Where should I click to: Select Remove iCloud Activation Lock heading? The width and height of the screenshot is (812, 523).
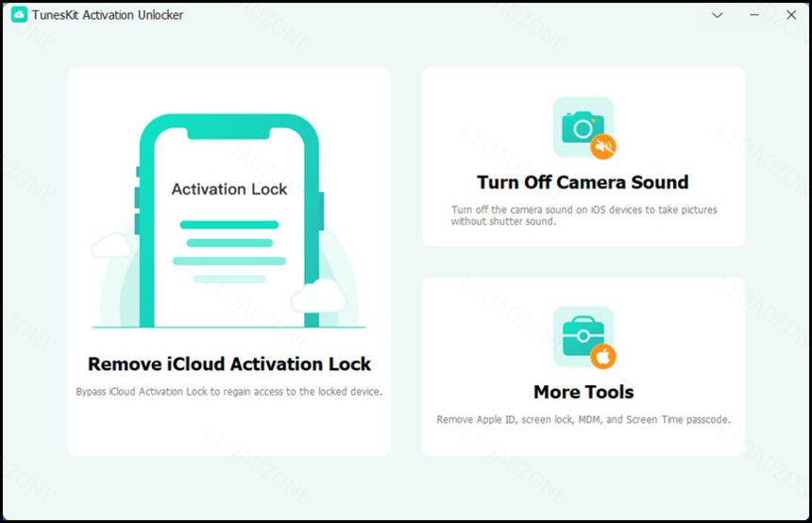pyautogui.click(x=229, y=364)
